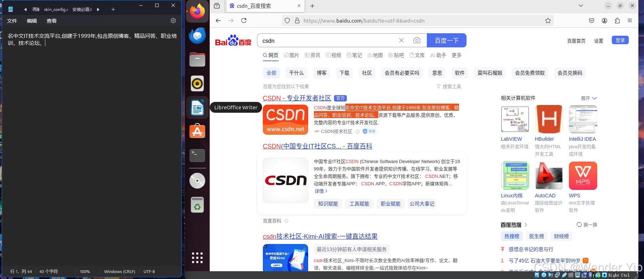Clear the Baidu search box text
This screenshot has height=279, width=644.
tap(401, 40)
